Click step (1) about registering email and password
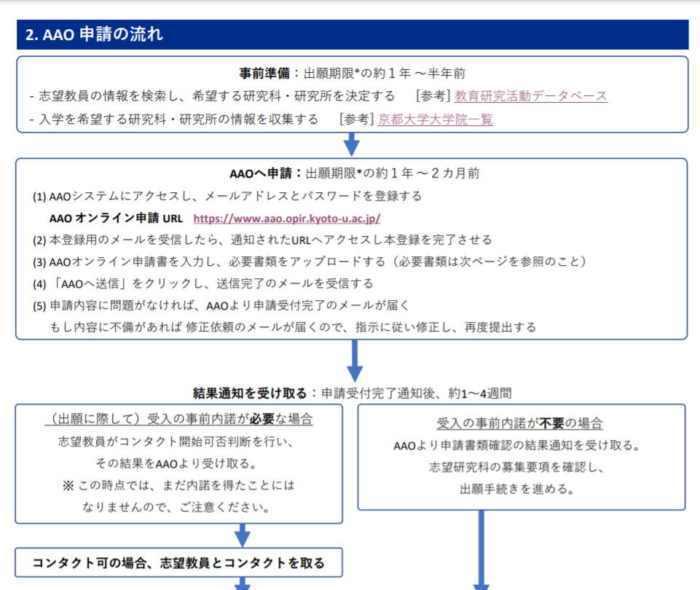This screenshot has width=700, height=590. (x=227, y=197)
